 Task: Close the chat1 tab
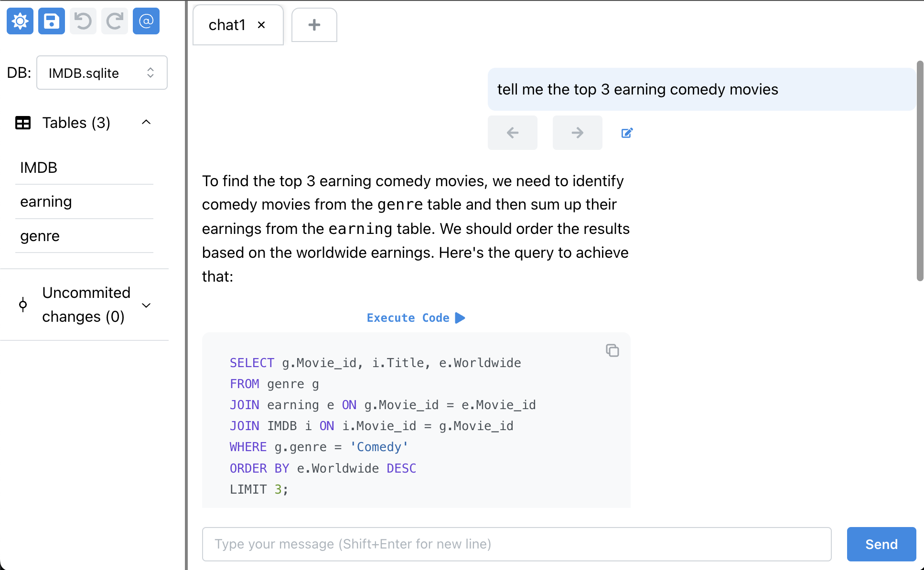coord(261,25)
